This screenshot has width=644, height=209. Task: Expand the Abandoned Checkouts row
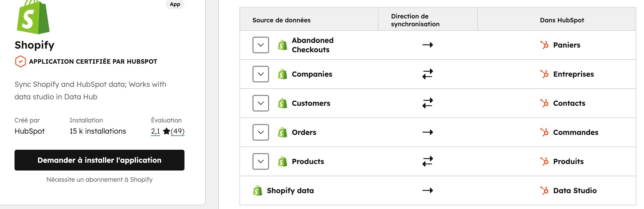[260, 45]
